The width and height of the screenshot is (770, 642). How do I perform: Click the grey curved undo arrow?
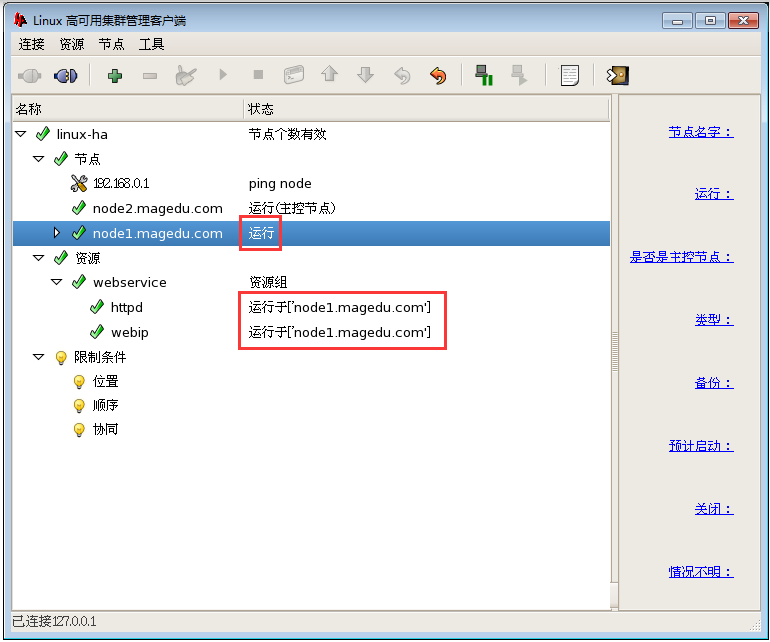[x=402, y=76]
